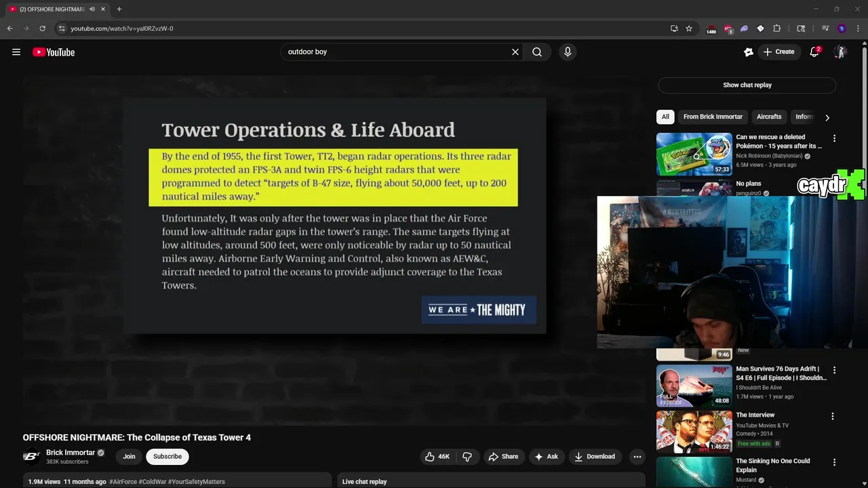This screenshot has width=868, height=488.
Task: Click the page scrollbar up arrow
Action: pos(864,44)
